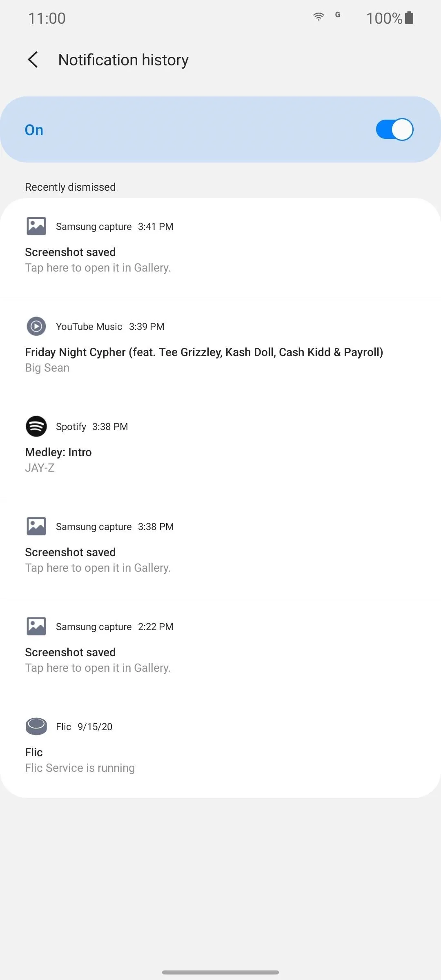Go back using the back arrow
The width and height of the screenshot is (441, 980).
33,60
